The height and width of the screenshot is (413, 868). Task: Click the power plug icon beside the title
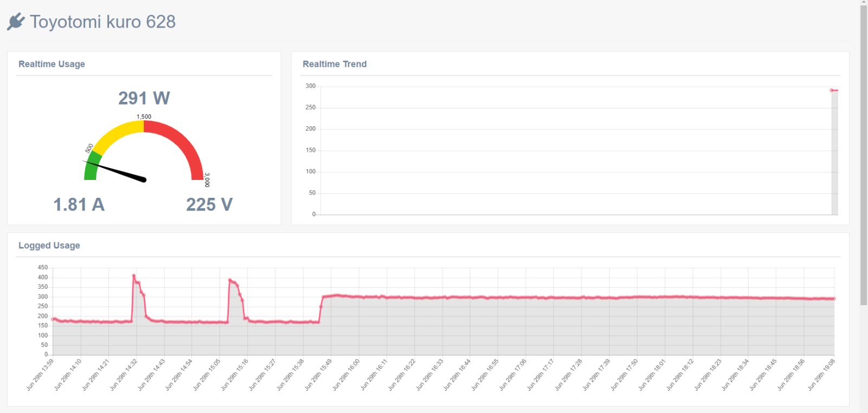pos(16,22)
